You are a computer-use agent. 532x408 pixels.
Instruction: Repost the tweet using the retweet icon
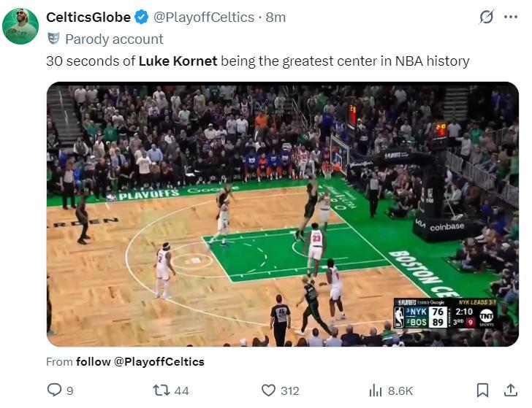click(x=161, y=390)
